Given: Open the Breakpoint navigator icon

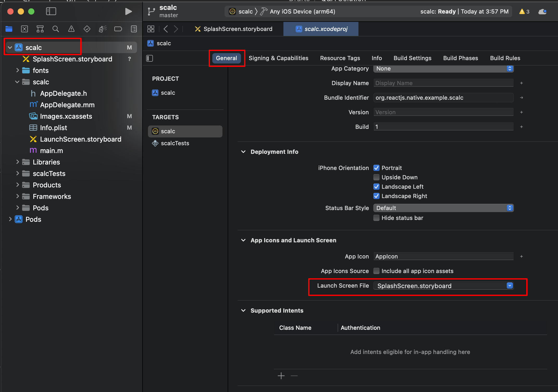Looking at the screenshot, I should pos(118,29).
